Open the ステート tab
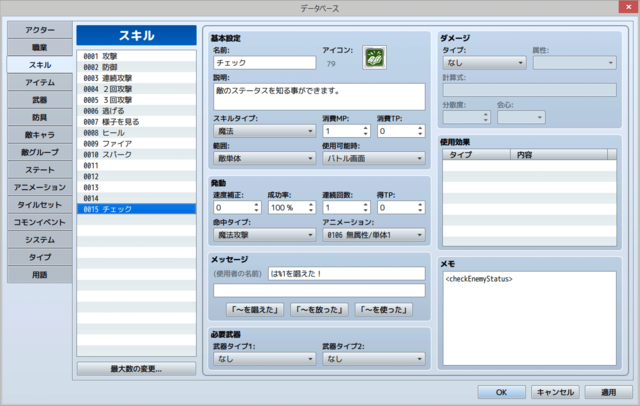This screenshot has width=640, height=406. (40, 170)
